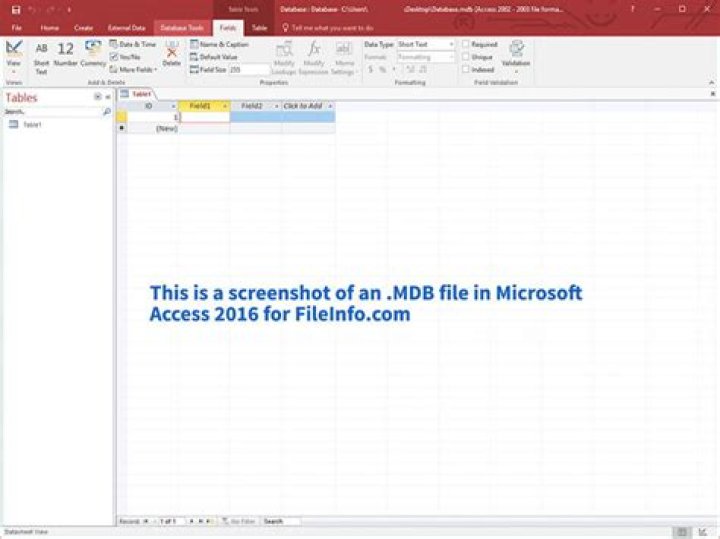Image resolution: width=720 pixels, height=539 pixels.
Task: Click the Save icon in quick access toolbar
Action: (x=15, y=9)
